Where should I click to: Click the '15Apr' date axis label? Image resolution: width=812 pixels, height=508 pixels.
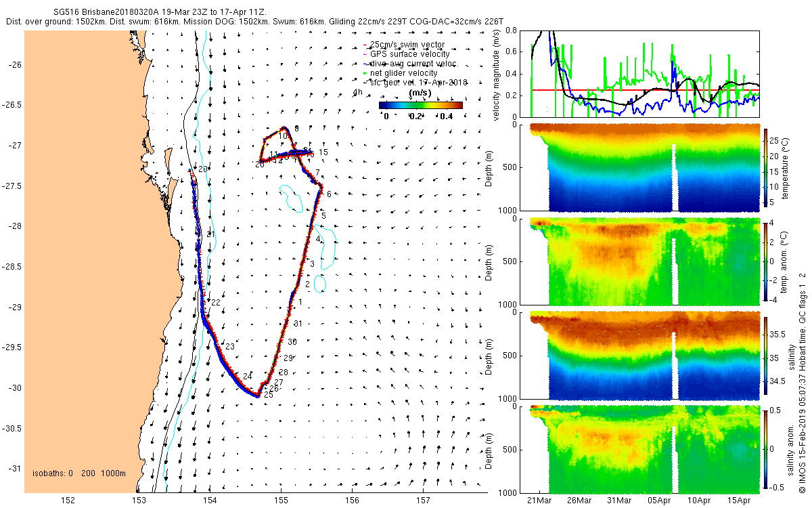pos(740,501)
